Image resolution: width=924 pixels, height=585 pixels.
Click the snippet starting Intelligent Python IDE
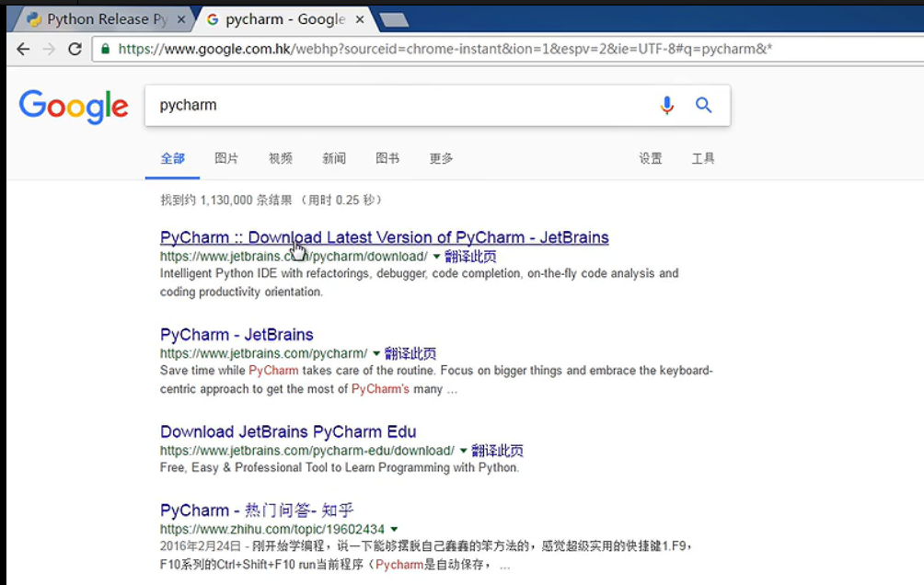coord(419,282)
